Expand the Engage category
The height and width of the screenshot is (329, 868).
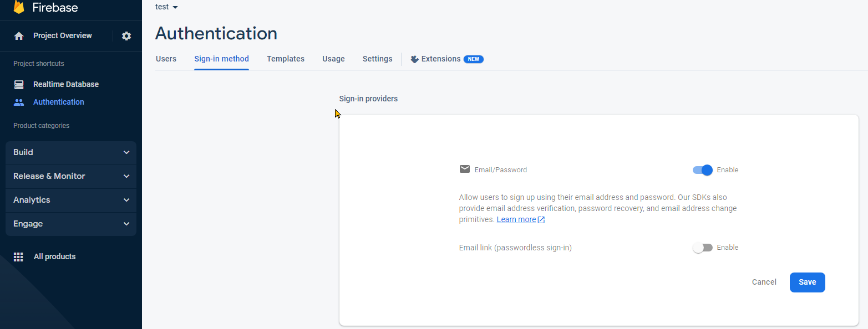pyautogui.click(x=71, y=224)
